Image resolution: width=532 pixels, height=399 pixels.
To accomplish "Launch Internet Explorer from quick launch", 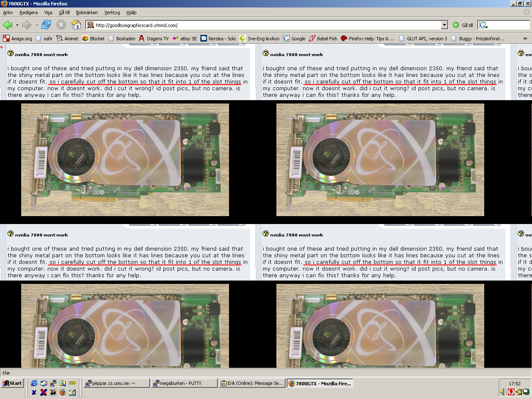I will pyautogui.click(x=34, y=383).
